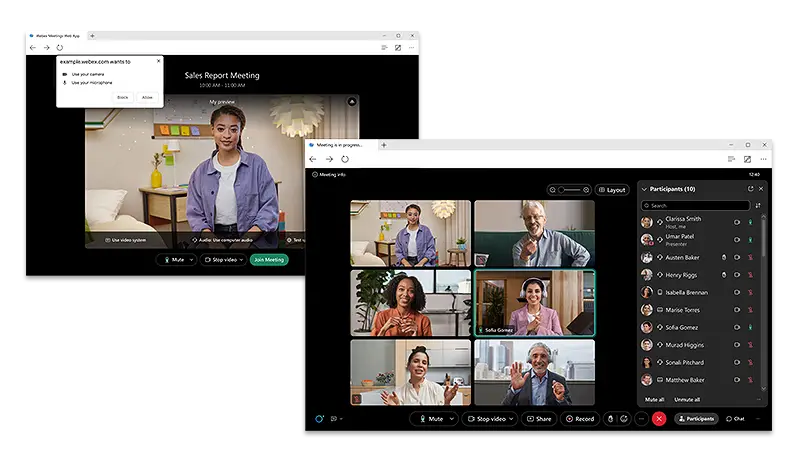Click Block in the permission popup
The width and height of the screenshot is (800, 450).
pyautogui.click(x=122, y=97)
